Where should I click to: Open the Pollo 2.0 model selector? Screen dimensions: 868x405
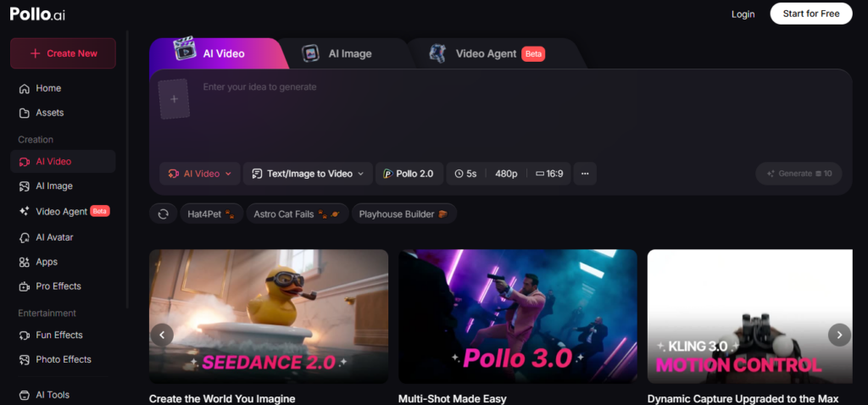(x=409, y=174)
